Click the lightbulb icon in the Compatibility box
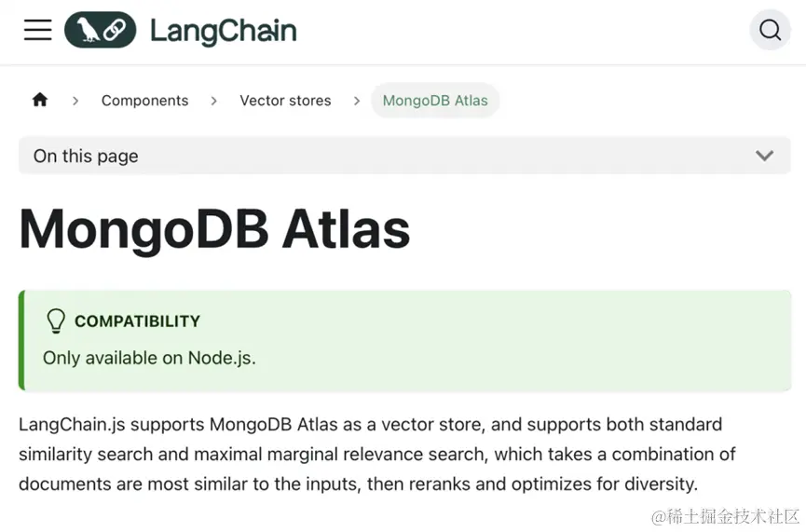Image resolution: width=806 pixels, height=532 pixels. pyautogui.click(x=56, y=321)
